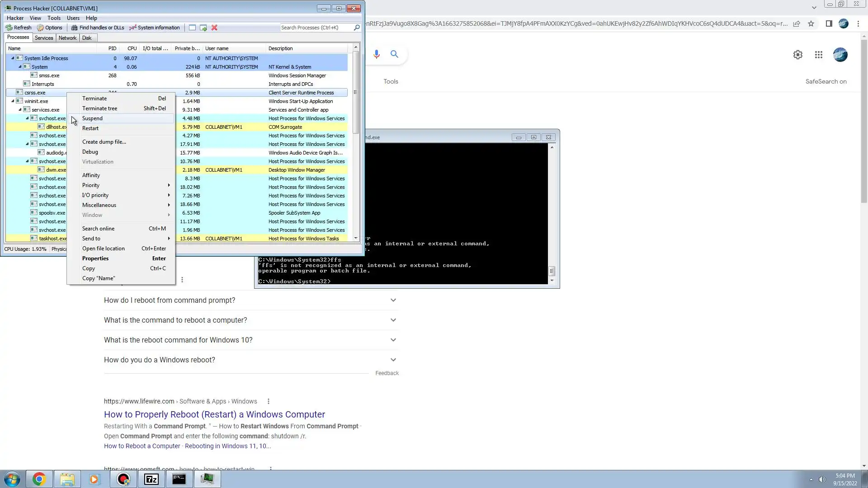Collapse the System Idle Process node
This screenshot has height=488, width=868.
pos(13,58)
